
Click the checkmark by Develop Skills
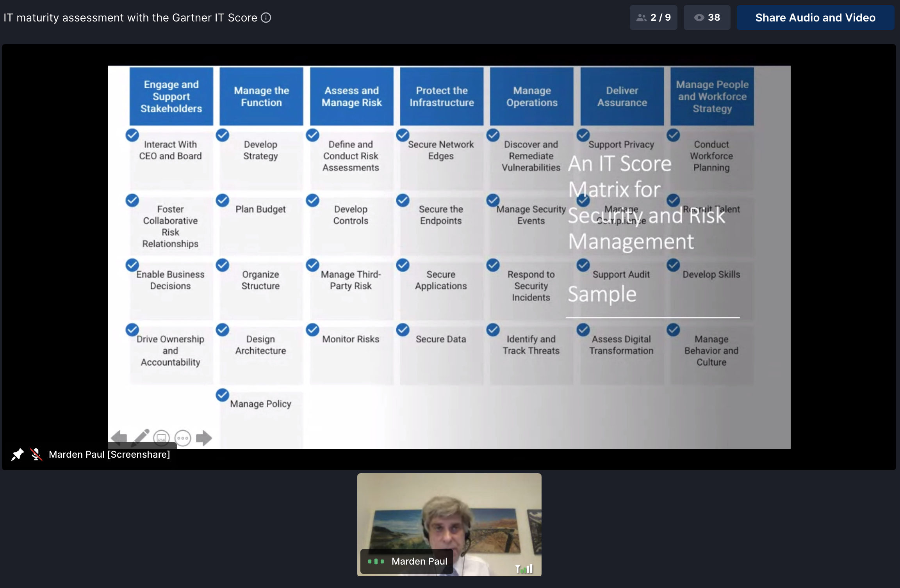(x=673, y=265)
